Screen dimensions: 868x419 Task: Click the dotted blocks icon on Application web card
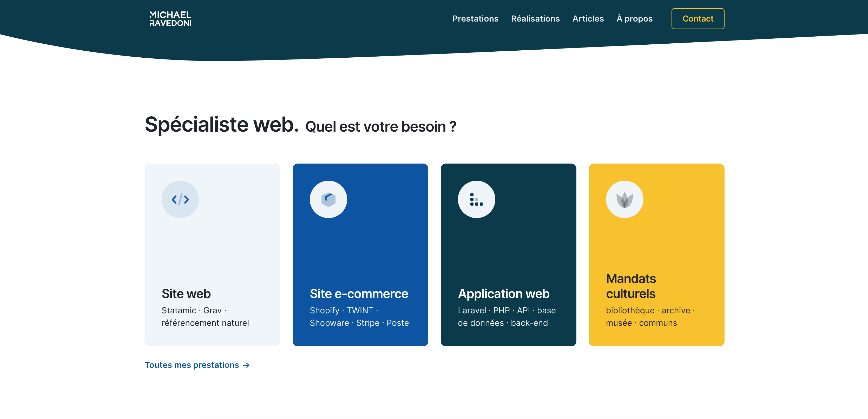coord(476,200)
